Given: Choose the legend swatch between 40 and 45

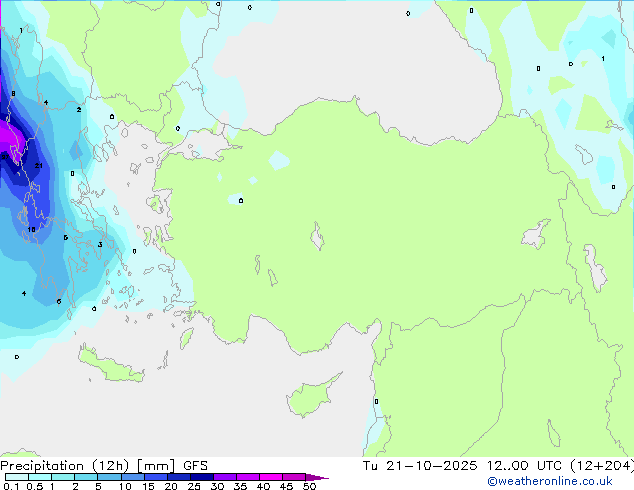Looking at the screenshot, I should 276,477.
